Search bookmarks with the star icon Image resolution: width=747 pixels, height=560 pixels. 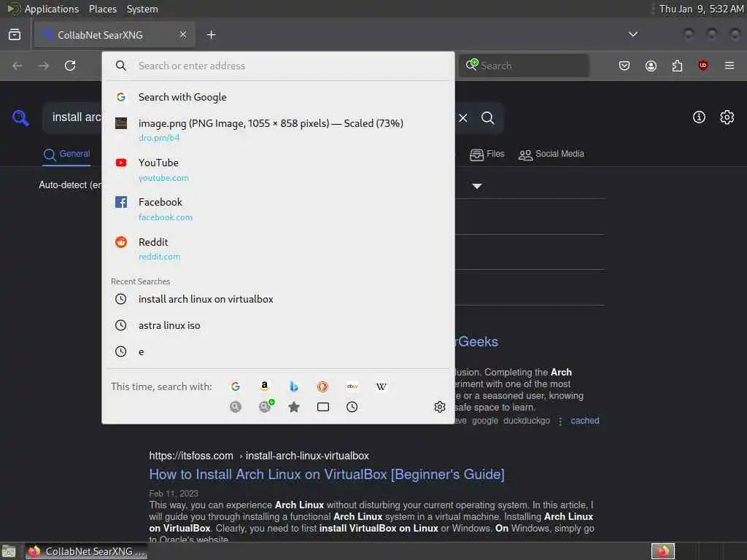[x=294, y=407]
